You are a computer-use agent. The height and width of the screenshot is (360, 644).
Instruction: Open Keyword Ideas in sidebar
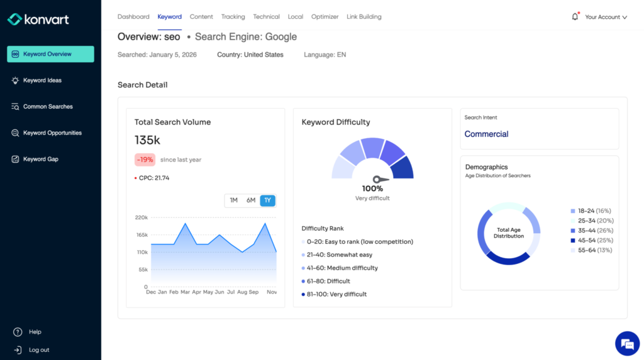(x=50, y=80)
